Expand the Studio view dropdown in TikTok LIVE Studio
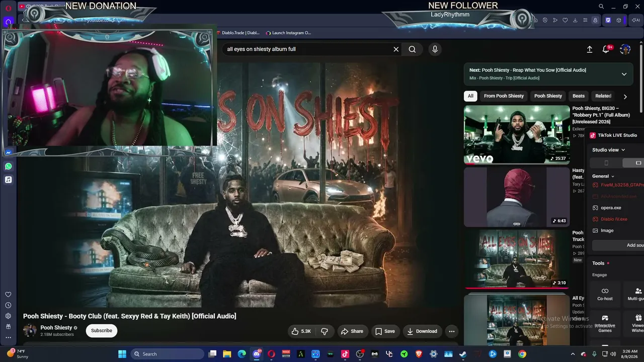 pyautogui.click(x=609, y=150)
